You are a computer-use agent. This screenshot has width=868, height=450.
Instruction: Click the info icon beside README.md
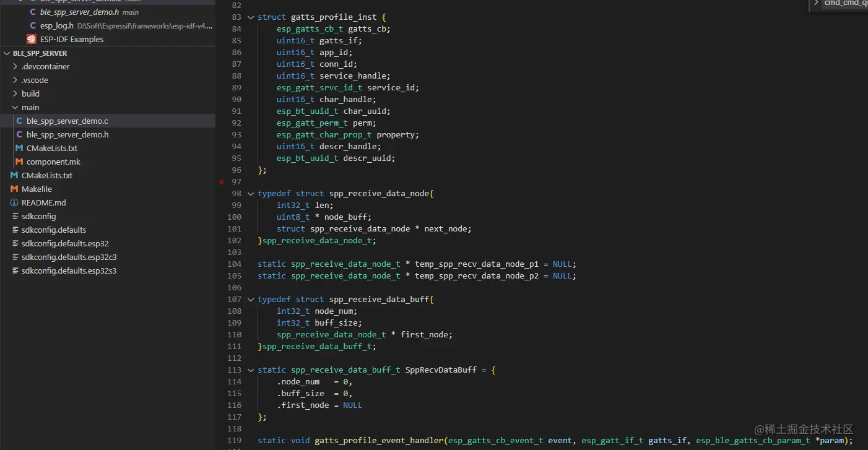point(14,202)
